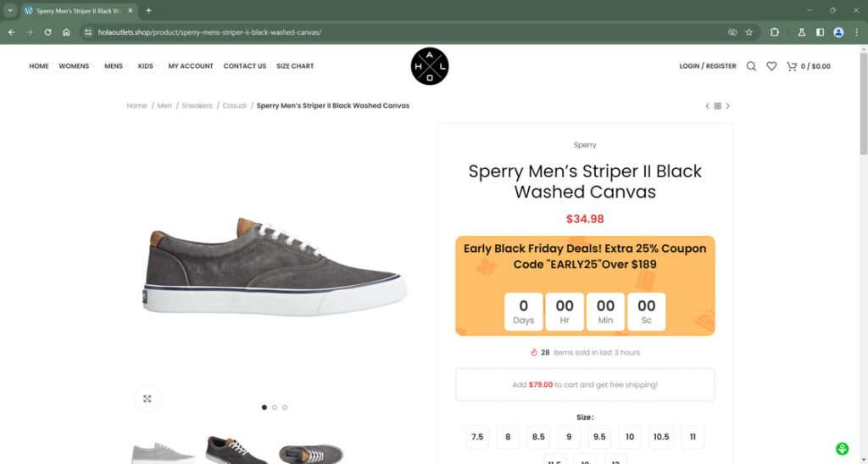Open the Size Chart menu item
The width and height of the screenshot is (868, 464).
click(x=295, y=66)
